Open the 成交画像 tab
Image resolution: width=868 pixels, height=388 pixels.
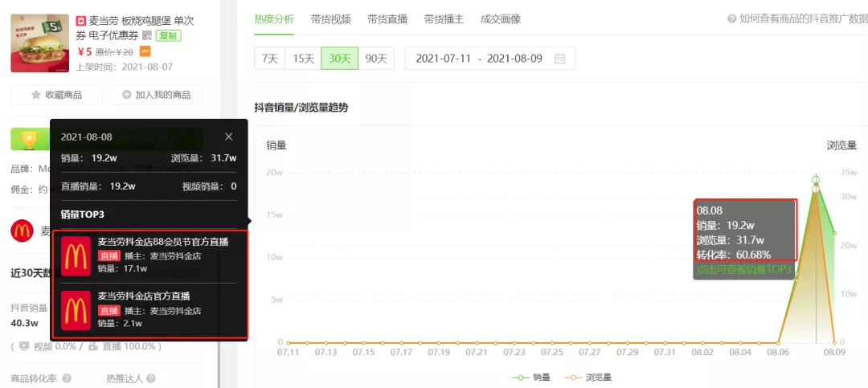[x=501, y=18]
